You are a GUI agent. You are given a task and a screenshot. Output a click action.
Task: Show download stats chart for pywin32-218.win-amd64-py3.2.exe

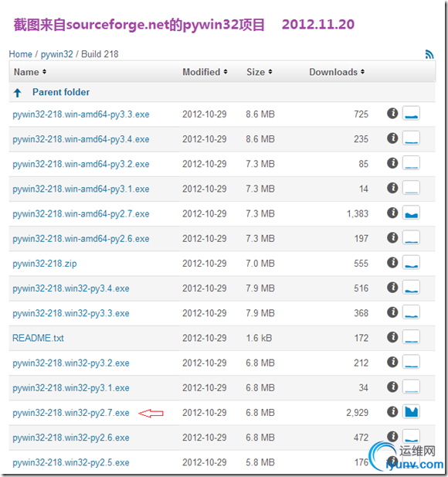tap(411, 163)
